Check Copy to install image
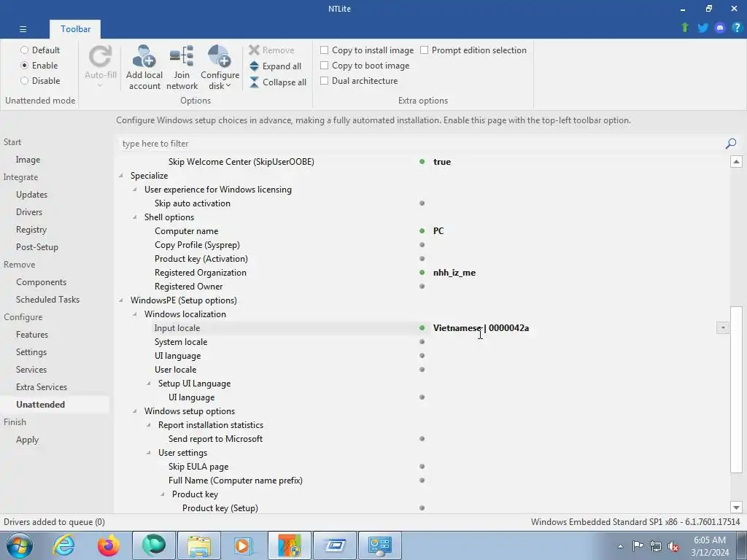The height and width of the screenshot is (560, 747). point(324,50)
